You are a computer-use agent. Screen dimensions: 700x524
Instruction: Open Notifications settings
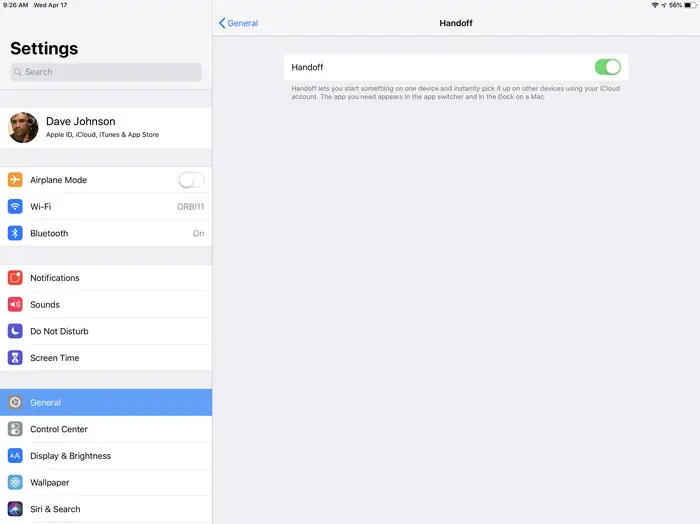[x=106, y=278]
